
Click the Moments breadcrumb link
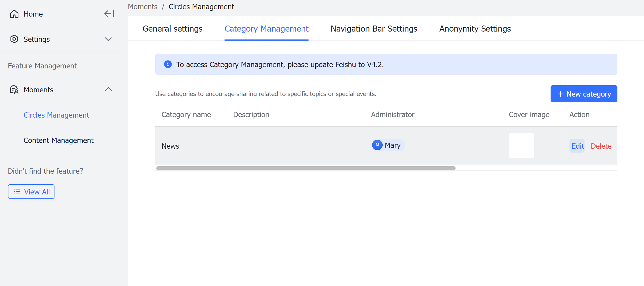point(143,7)
